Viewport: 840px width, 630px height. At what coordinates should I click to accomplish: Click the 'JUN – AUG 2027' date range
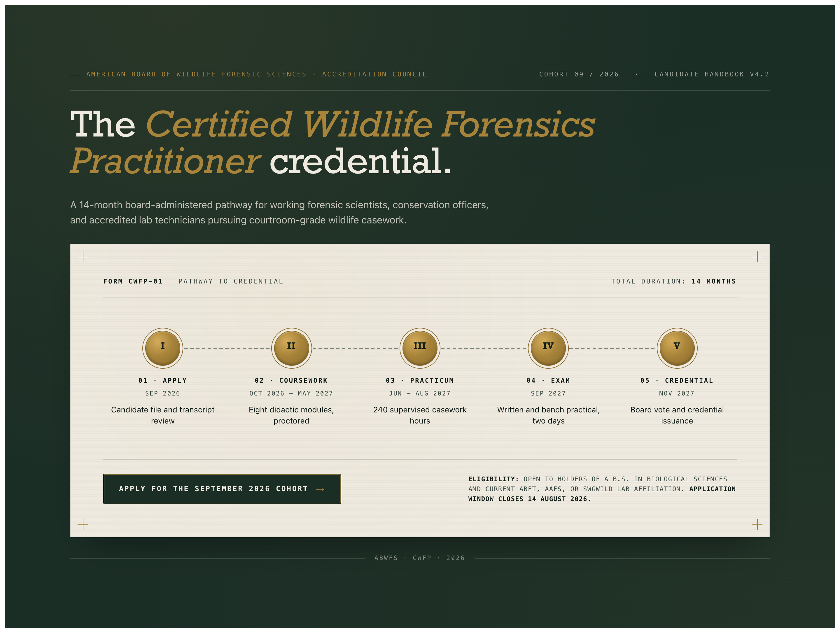coord(420,393)
